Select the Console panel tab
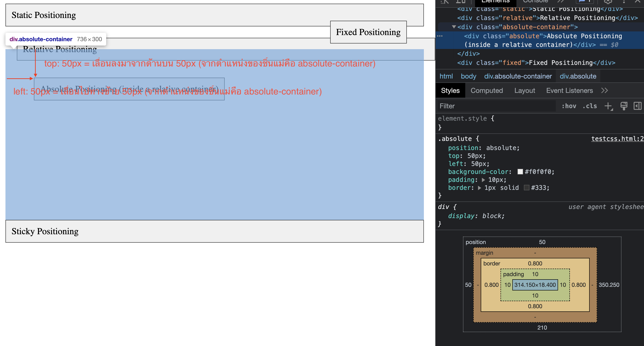Screen dimensions: 644x346 point(536,2)
